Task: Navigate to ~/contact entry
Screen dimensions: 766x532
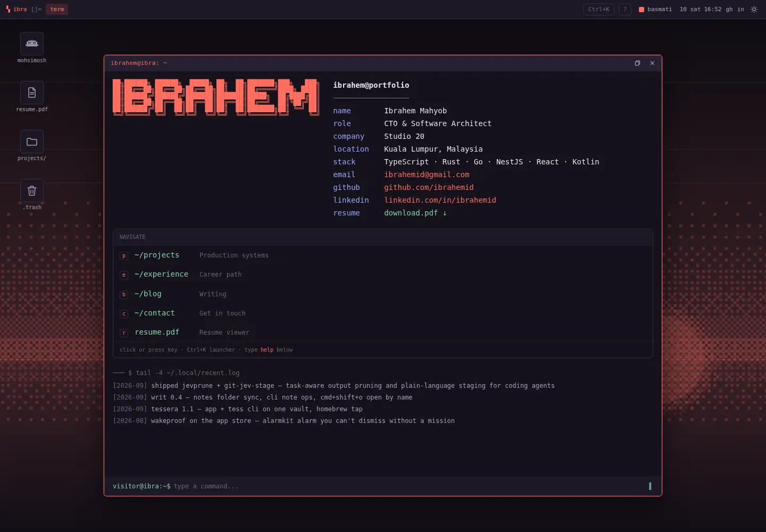Action: coord(383,313)
